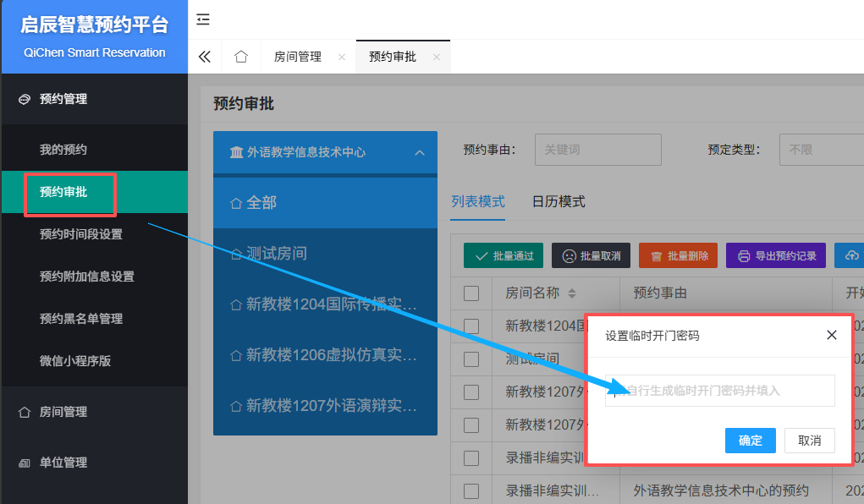Open 预约时间段设置 in sidebar

point(81,234)
